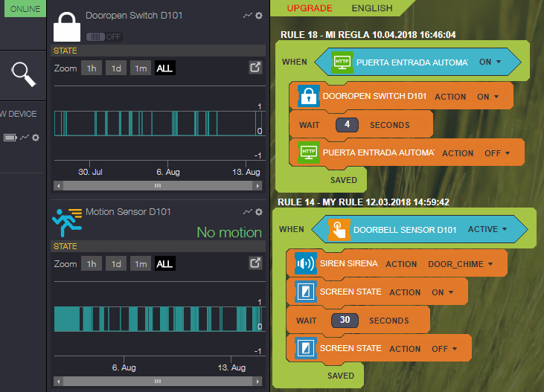544x392 pixels.
Task: Click the magnifying glass search icon
Action: pos(24,73)
